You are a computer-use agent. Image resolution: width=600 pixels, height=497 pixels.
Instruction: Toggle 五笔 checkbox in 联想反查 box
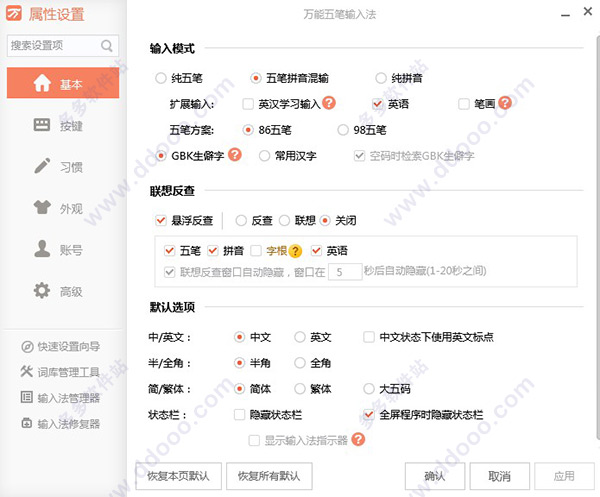tap(170, 251)
